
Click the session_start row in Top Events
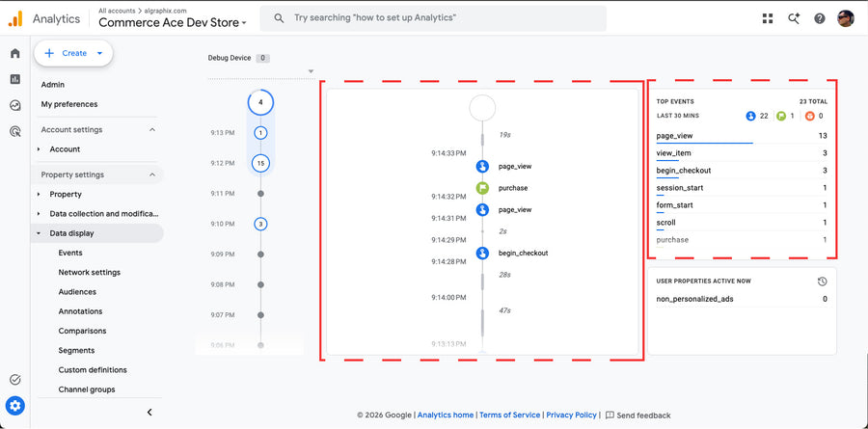point(742,188)
